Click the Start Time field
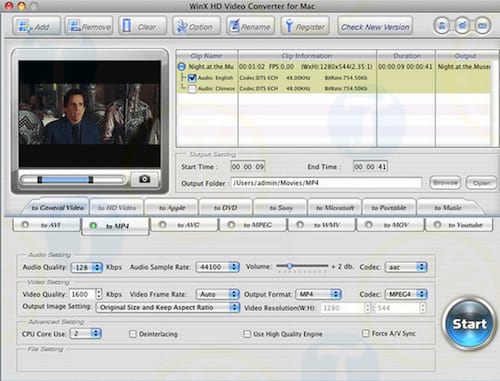 tap(248, 166)
